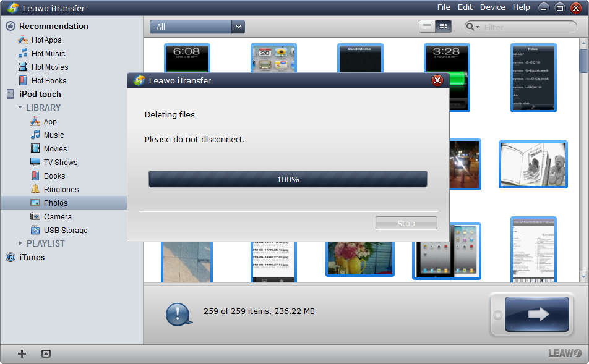Viewport: 589px width, 364px height.
Task: Click the Add plus icon
Action: [x=22, y=353]
